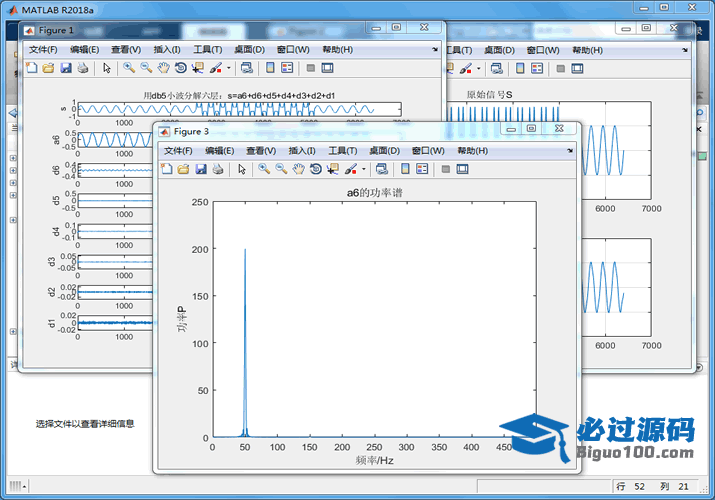Click the Zoom Out tool in Figure 1
This screenshot has height=500, width=715.
pyautogui.click(x=146, y=68)
